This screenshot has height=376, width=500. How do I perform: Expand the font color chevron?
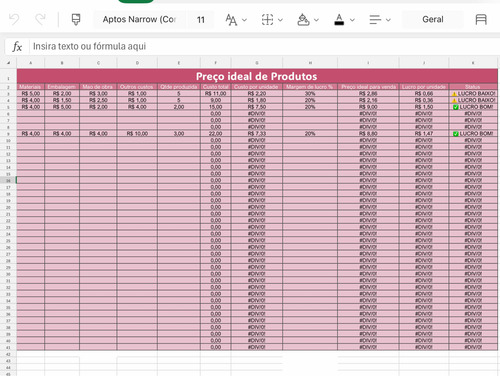[x=352, y=20]
